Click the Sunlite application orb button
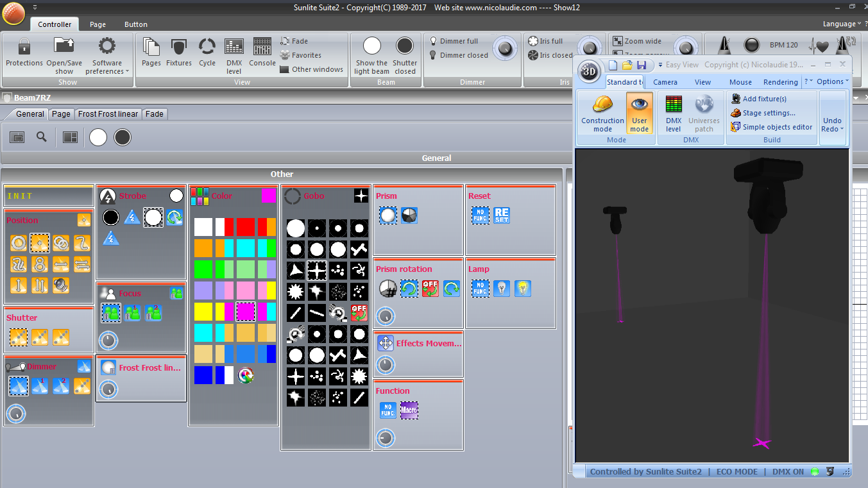This screenshot has height=488, width=868. tap(13, 12)
